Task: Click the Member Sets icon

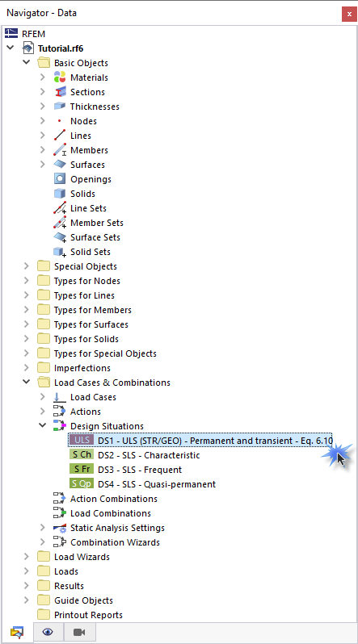Action: [60, 223]
